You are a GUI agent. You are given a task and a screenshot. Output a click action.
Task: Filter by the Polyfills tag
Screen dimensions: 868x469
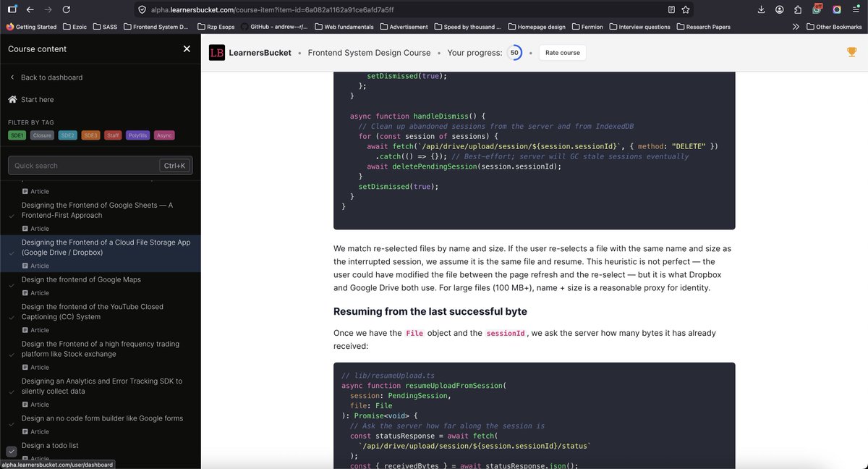tap(137, 135)
